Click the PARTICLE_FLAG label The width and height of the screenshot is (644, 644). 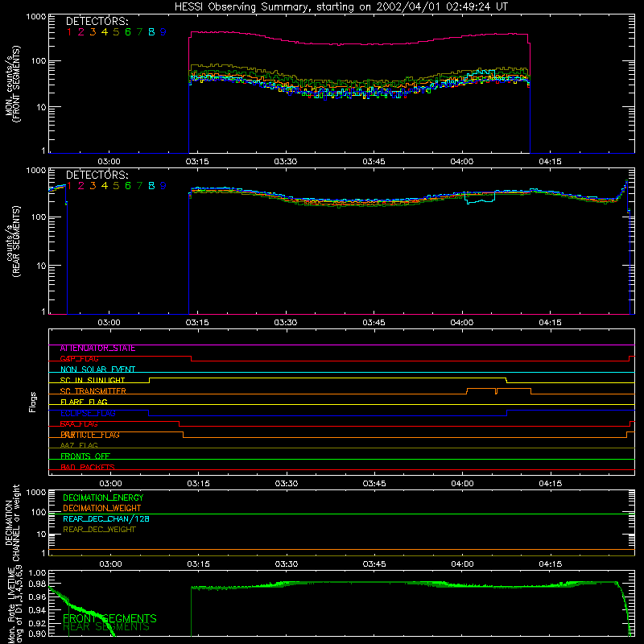click(x=90, y=435)
